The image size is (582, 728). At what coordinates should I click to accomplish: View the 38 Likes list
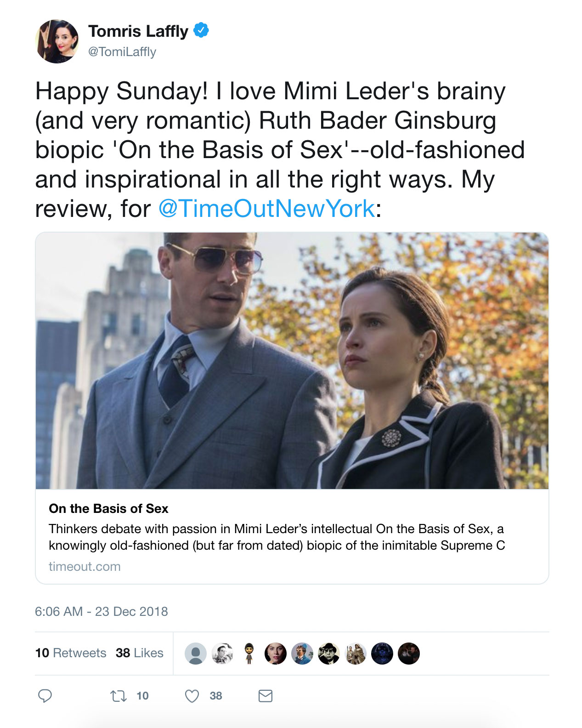click(140, 653)
